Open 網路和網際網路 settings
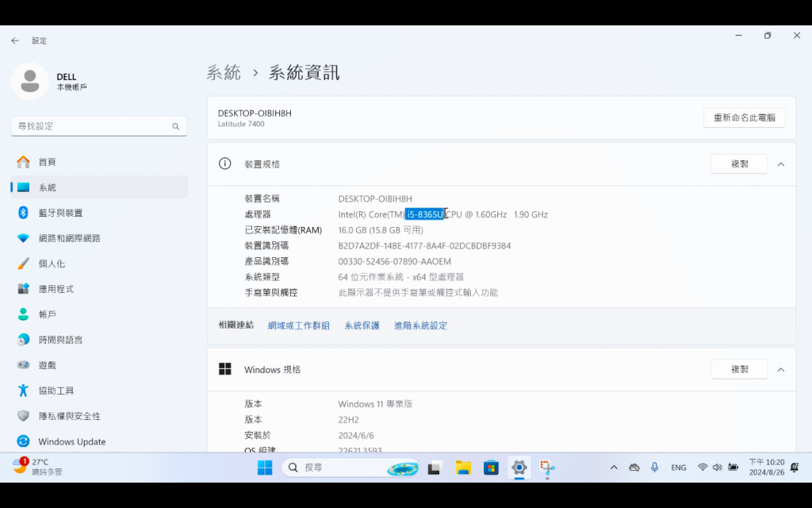The height and width of the screenshot is (508, 812). tap(99, 238)
